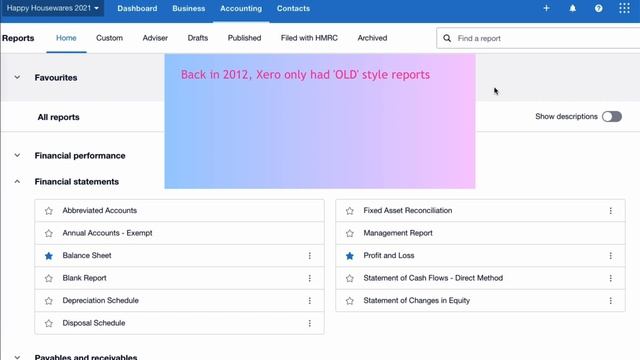Expand the Payables and receivables section
The width and height of the screenshot is (640, 360).
coord(17,357)
